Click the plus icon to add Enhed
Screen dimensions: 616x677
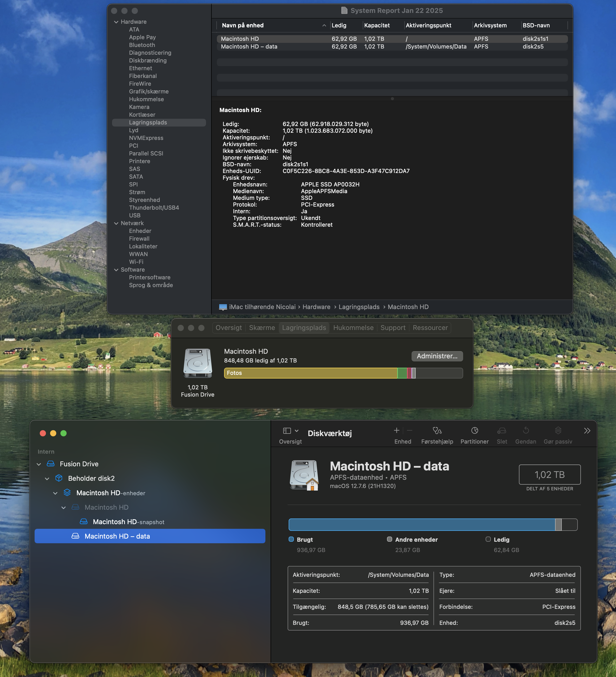tap(397, 430)
